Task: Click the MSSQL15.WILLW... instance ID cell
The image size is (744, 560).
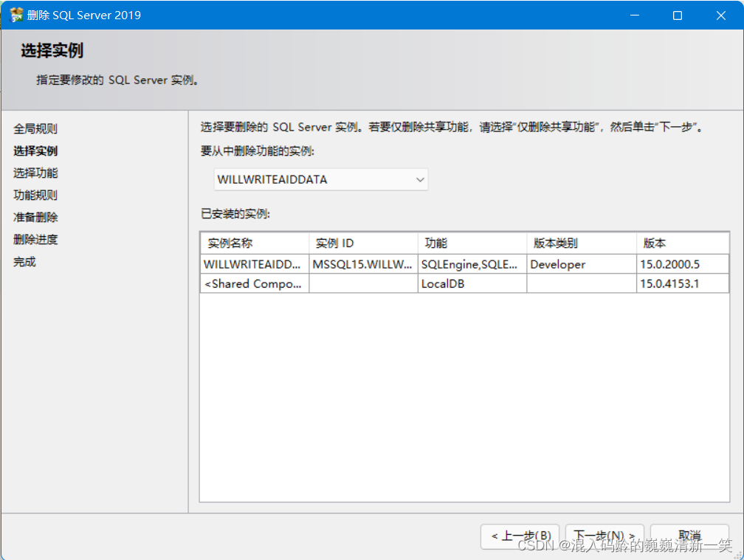Action: click(x=363, y=264)
